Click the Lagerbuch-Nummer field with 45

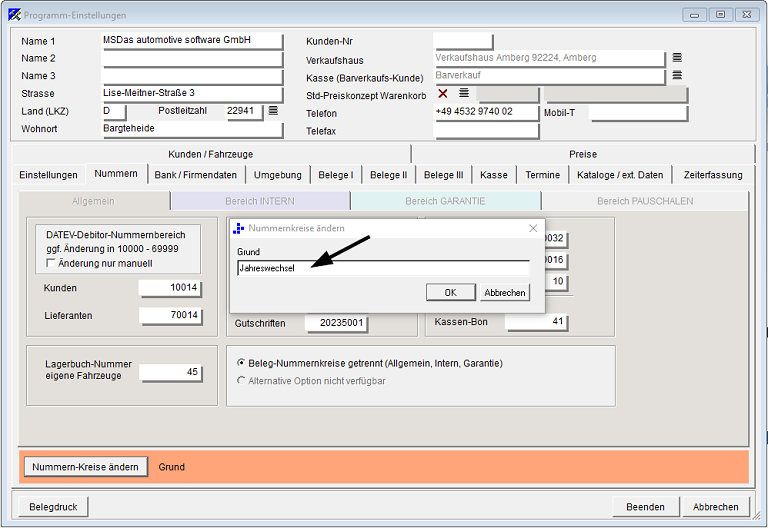[170, 373]
